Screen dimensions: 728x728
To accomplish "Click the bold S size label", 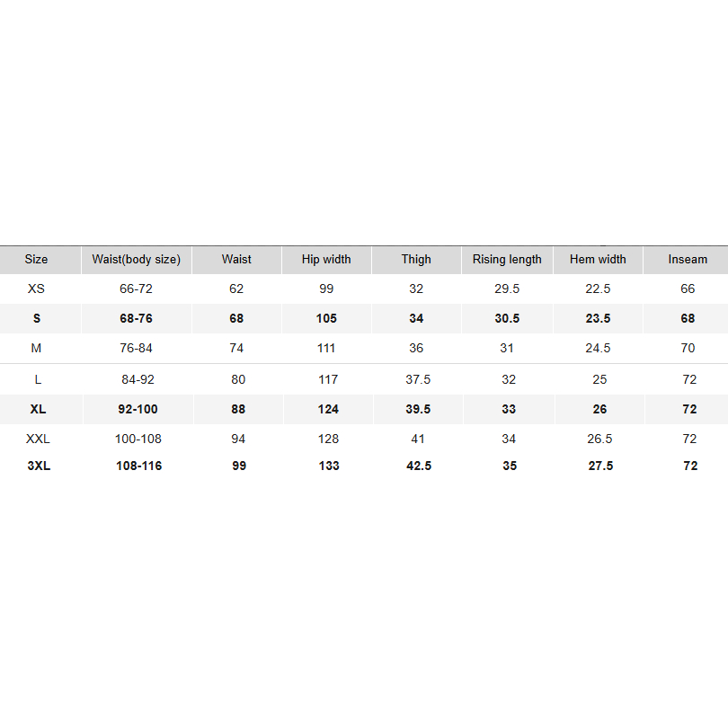I will [37, 318].
